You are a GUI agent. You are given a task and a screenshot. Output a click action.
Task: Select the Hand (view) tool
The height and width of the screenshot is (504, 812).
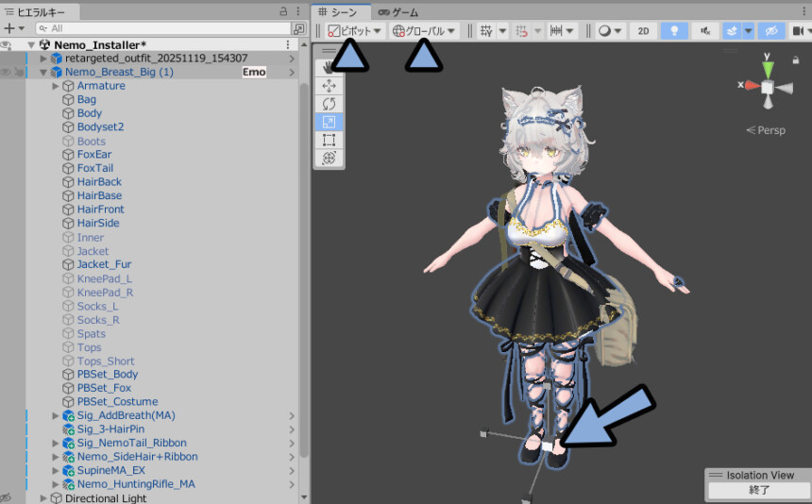(x=330, y=67)
